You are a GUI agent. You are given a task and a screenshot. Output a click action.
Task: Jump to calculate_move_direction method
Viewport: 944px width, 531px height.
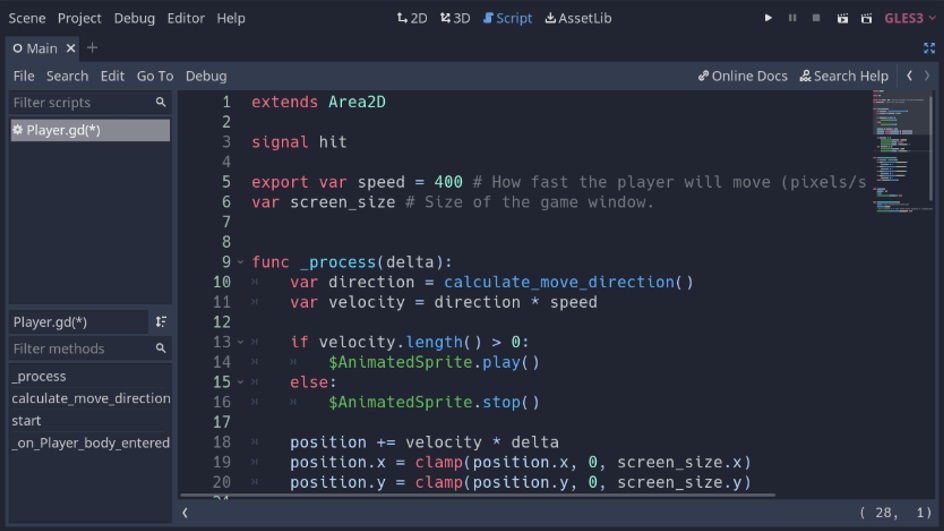point(90,399)
